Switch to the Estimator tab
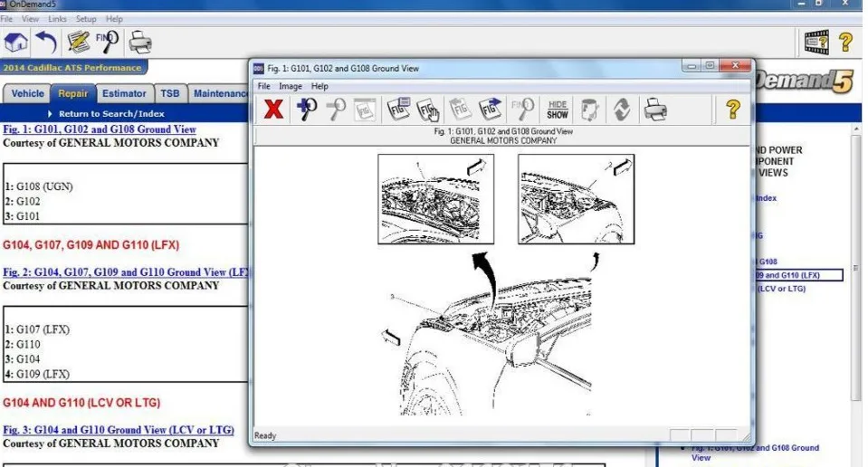The height and width of the screenshot is (467, 868). 124,93
